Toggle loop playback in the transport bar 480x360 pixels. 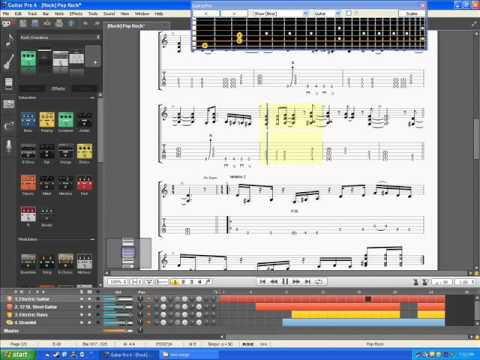(x=319, y=282)
